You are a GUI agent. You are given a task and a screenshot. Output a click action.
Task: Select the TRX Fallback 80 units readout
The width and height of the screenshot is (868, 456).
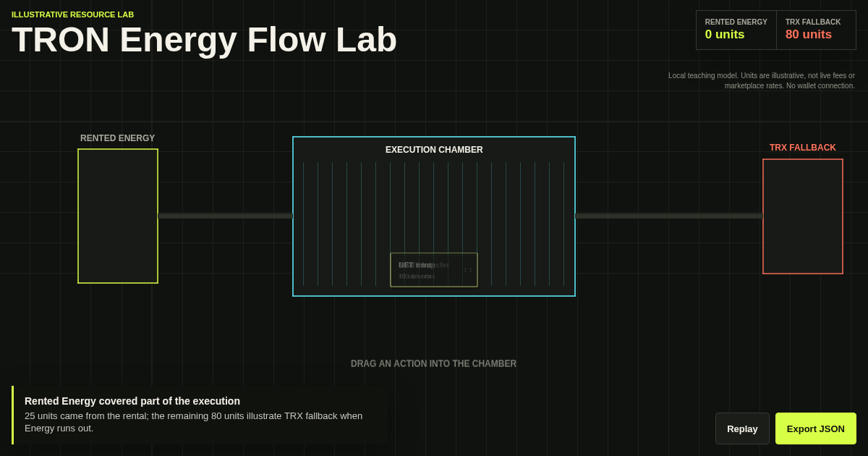pos(816,30)
